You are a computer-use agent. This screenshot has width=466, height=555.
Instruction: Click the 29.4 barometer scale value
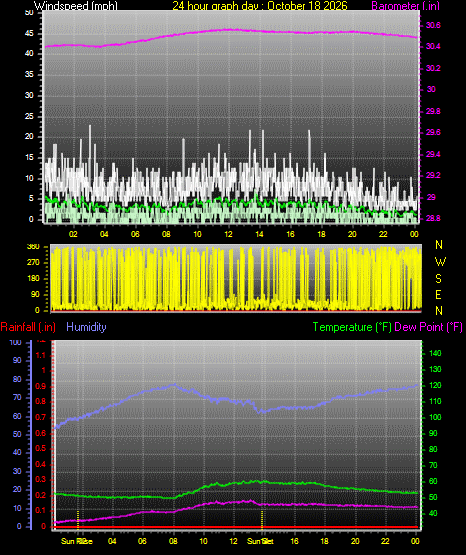pyautogui.click(x=433, y=154)
